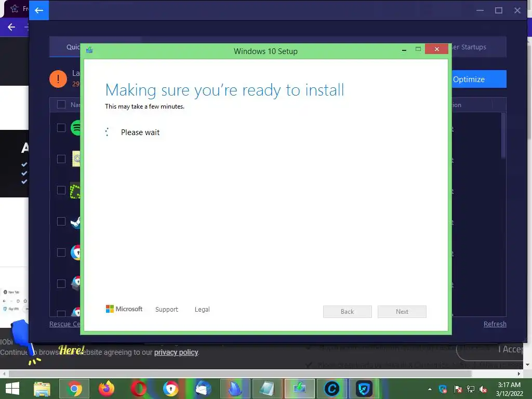Switch to Google Chrome in the taskbar
Screen dimensions: 532x399
(74, 389)
